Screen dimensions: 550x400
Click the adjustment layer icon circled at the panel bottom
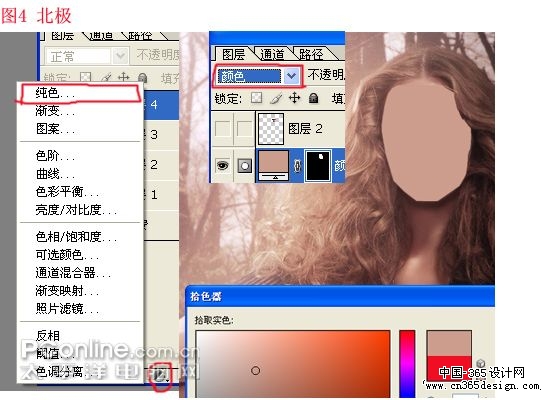click(161, 376)
